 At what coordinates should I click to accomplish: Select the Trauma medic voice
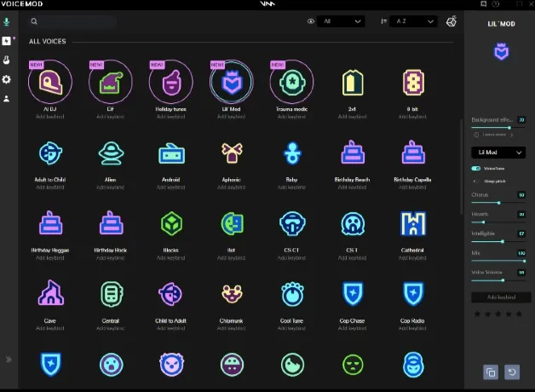point(291,82)
